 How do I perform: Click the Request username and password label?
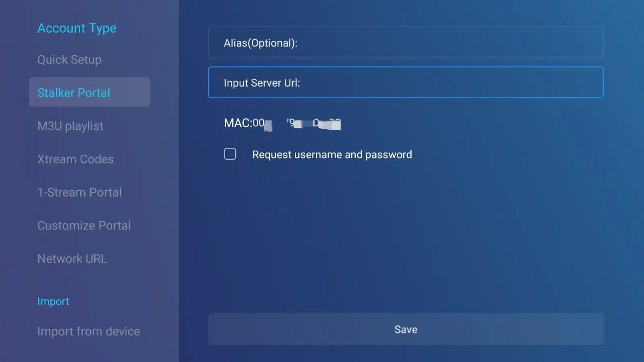click(x=332, y=155)
